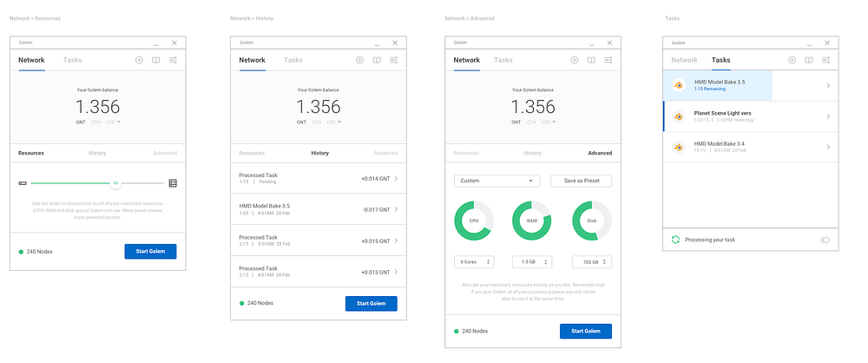Viewport: 868px width, 363px height.
Task: Open settings sliders icon in History window
Action: (393, 60)
